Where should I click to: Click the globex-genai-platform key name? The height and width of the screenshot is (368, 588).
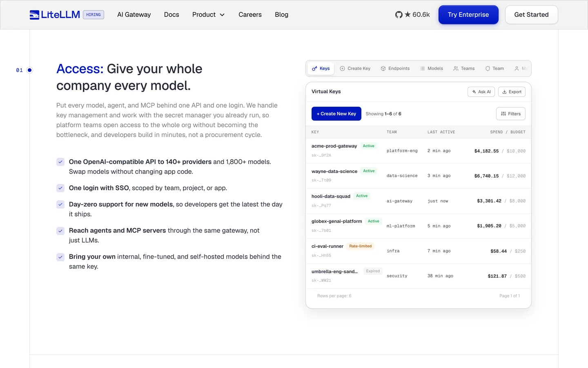(x=336, y=221)
